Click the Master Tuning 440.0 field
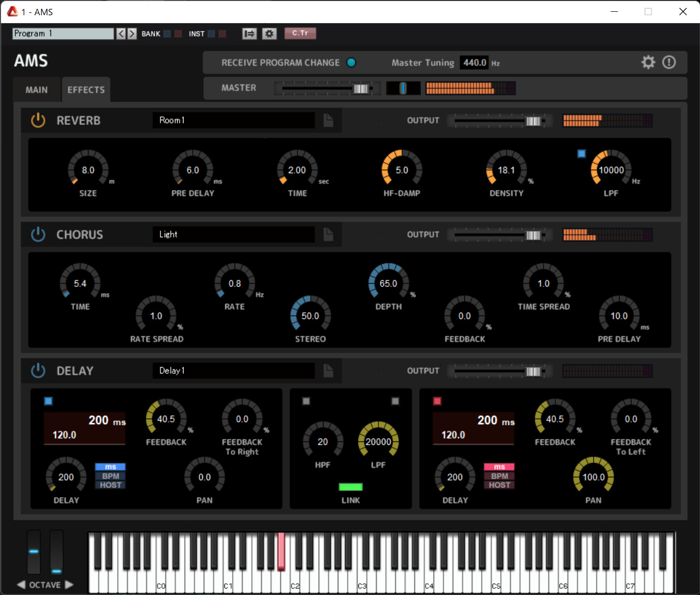 [475, 63]
